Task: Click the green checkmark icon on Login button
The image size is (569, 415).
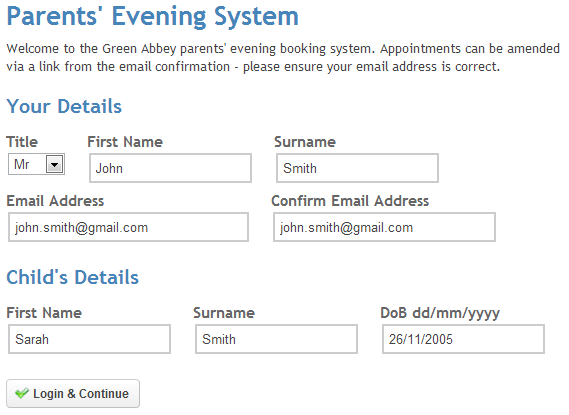Action: tap(22, 393)
